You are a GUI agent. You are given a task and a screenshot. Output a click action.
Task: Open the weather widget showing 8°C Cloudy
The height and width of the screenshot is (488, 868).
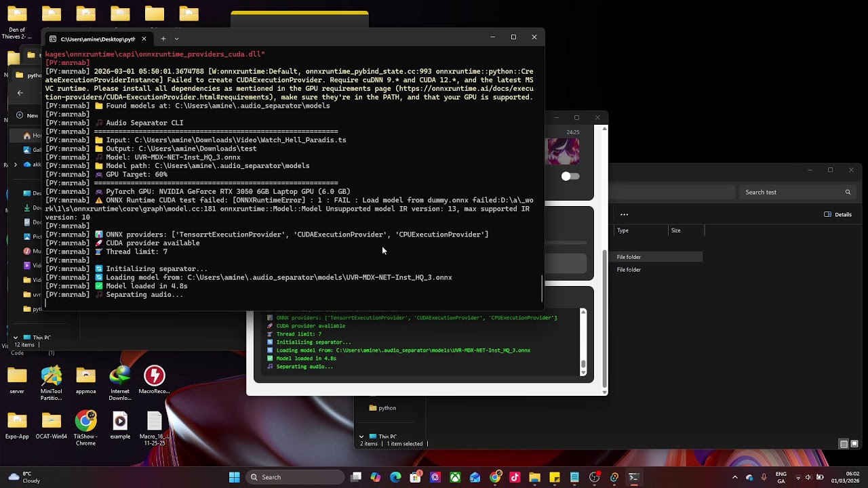pos(26,477)
